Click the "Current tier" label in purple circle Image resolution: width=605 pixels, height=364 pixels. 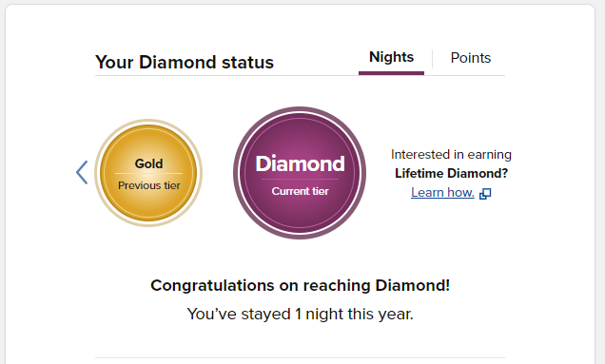301,191
